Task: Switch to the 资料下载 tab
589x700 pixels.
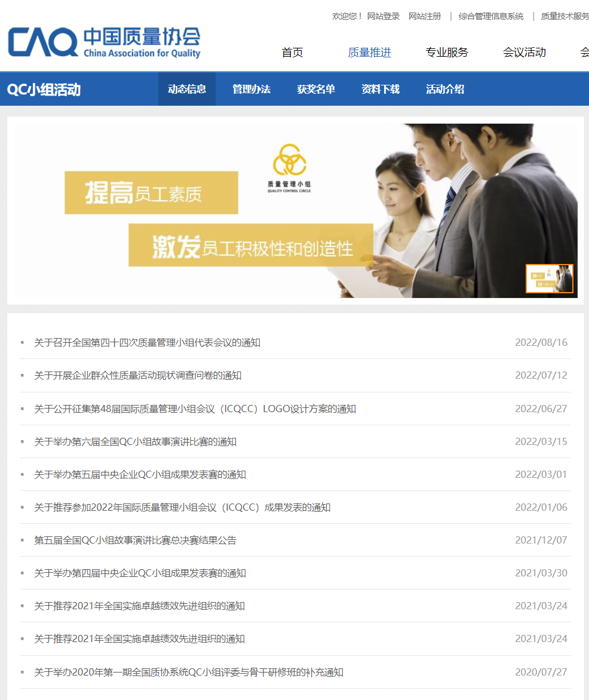Action: [x=380, y=88]
